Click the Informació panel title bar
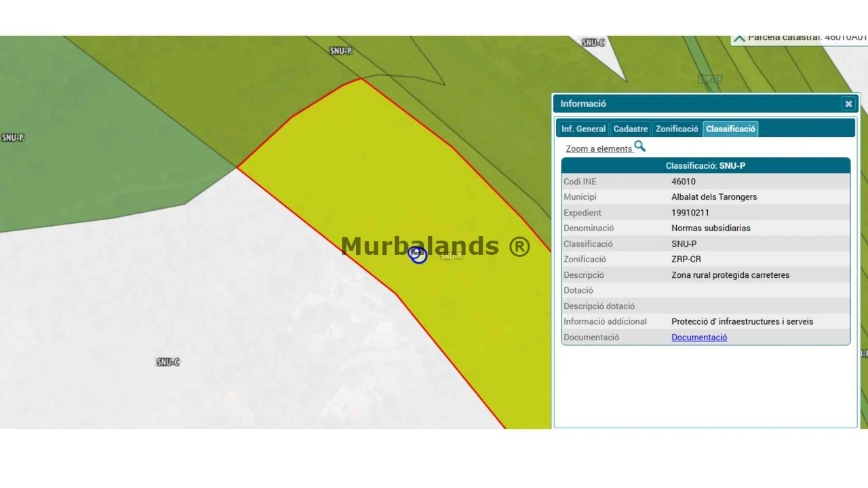Screen dimensions: 868x488 [705, 104]
